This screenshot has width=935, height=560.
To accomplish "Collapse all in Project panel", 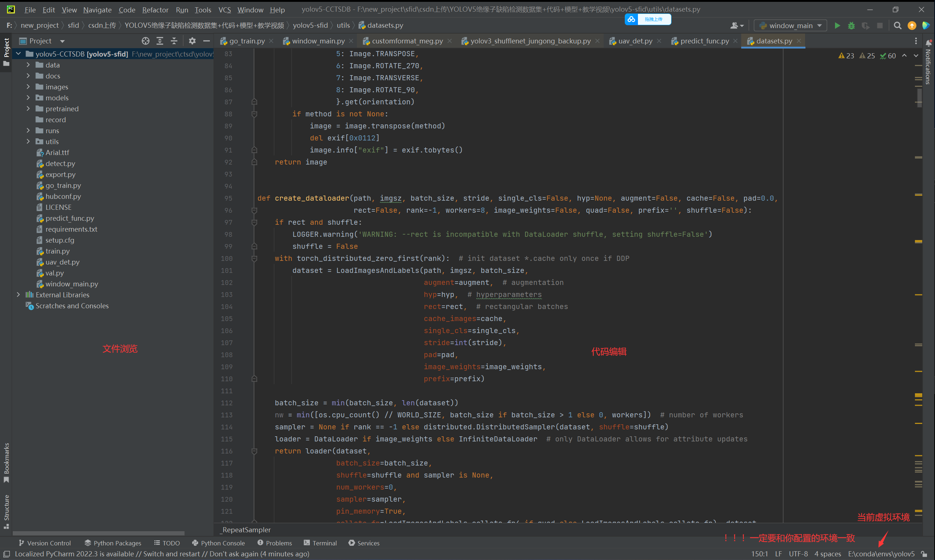I will (x=174, y=41).
